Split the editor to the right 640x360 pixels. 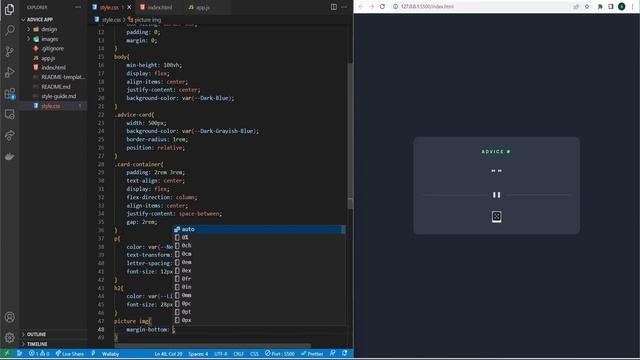point(334,7)
